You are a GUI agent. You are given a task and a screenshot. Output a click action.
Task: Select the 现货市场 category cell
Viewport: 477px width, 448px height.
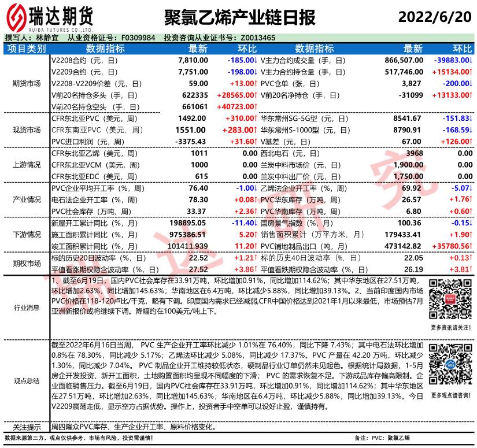click(x=25, y=129)
